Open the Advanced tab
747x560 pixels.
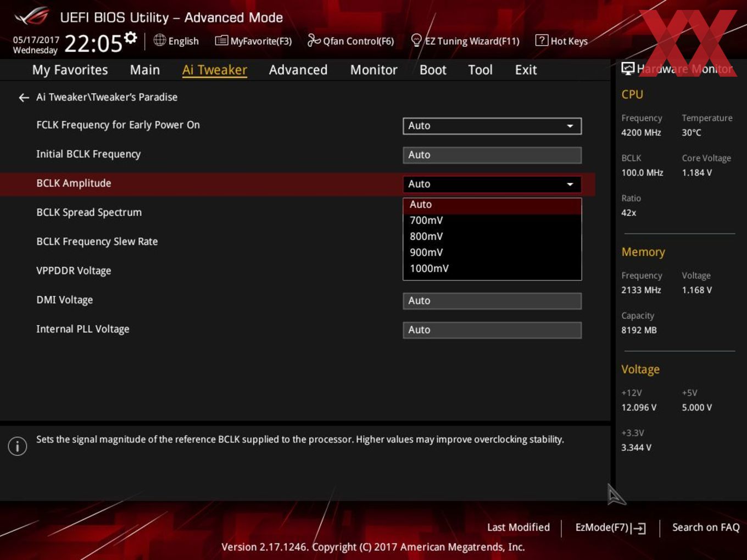[298, 70]
